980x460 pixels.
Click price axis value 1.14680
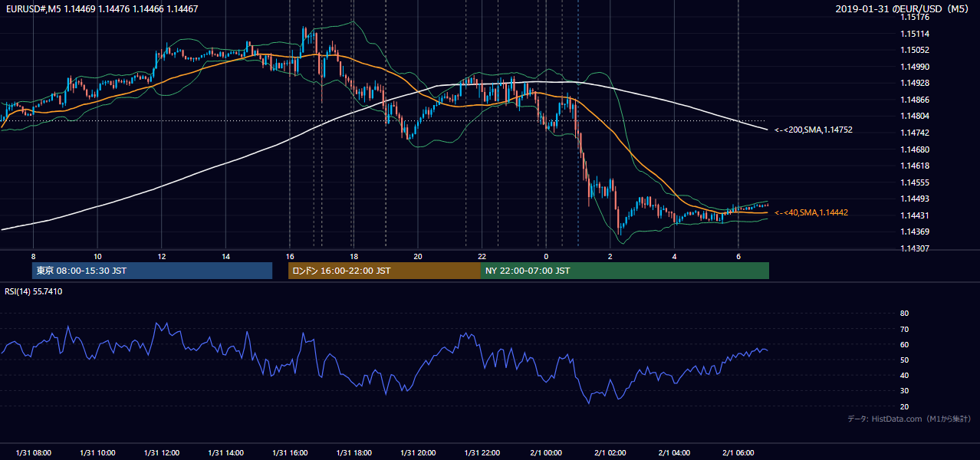(915, 149)
